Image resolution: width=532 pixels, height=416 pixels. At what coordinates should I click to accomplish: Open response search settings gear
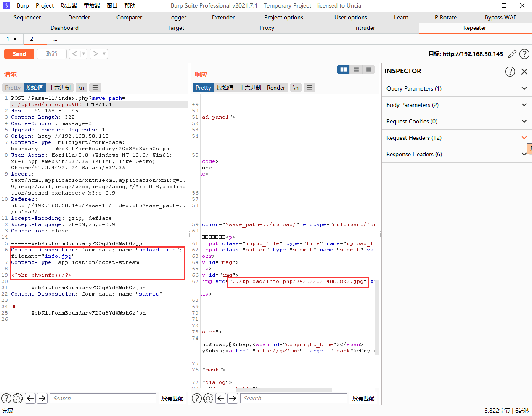(x=208, y=398)
